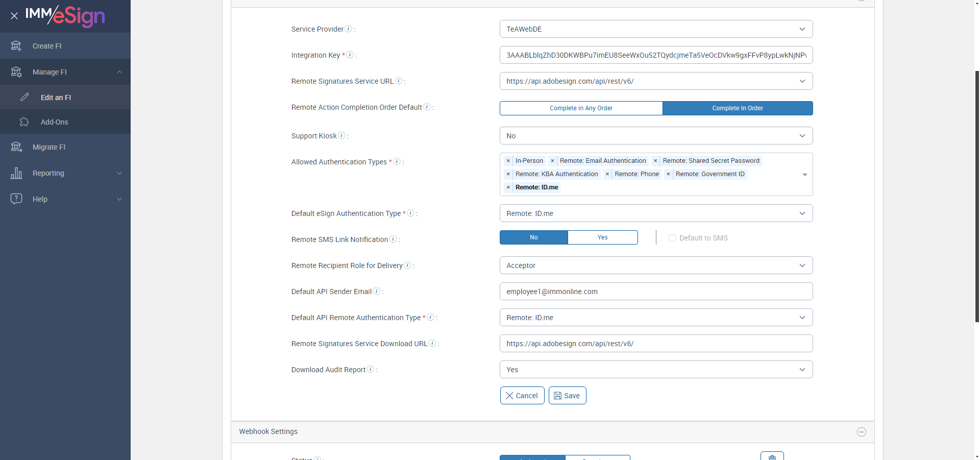Expand the Reporting sidebar menu
This screenshot has height=460, width=980.
pos(65,173)
